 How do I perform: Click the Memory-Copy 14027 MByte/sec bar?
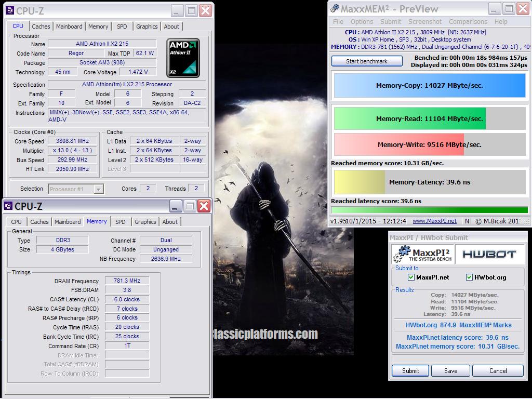(x=430, y=86)
